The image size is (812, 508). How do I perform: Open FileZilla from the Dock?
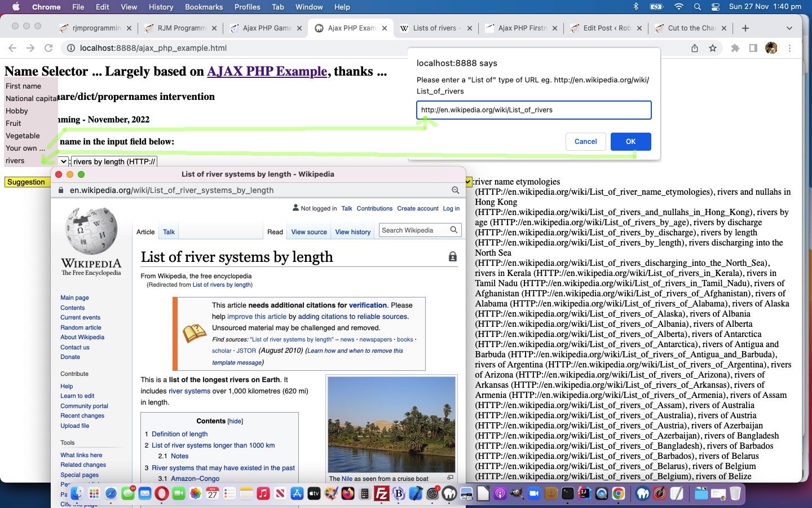pos(382,494)
